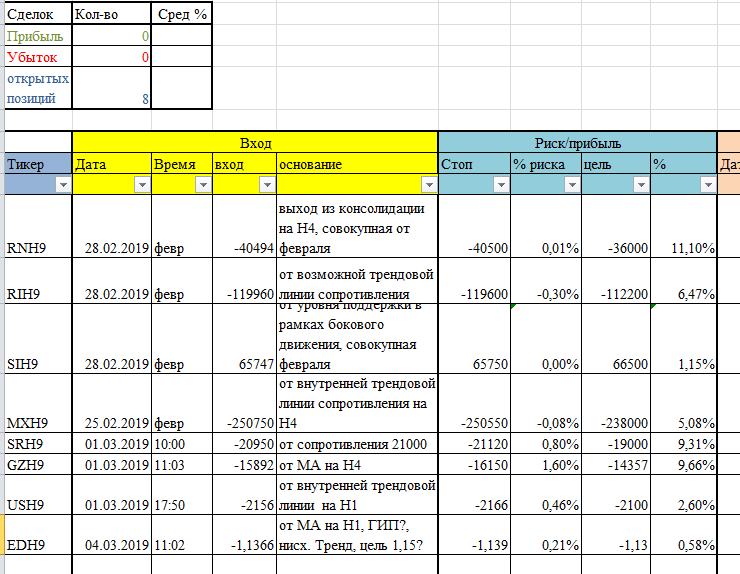
Task: Click the RNH9 ticker cell
Action: coord(38,247)
